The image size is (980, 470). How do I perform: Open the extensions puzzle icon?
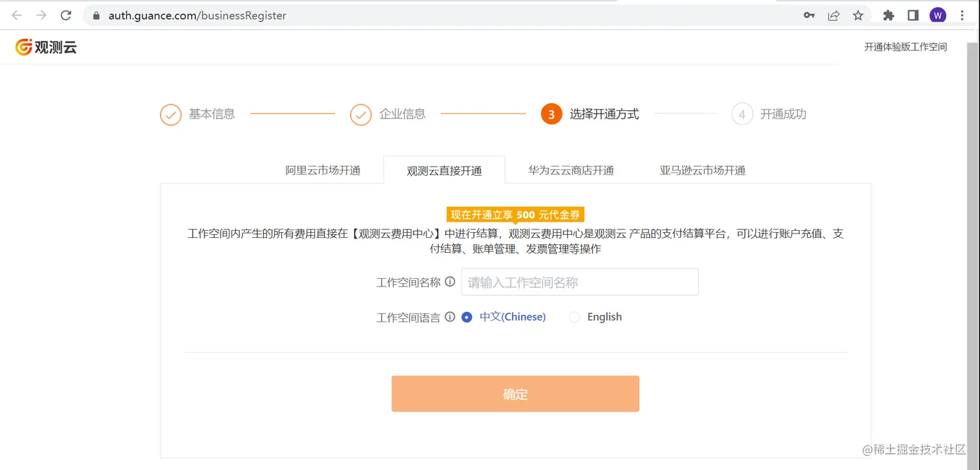pos(889,16)
